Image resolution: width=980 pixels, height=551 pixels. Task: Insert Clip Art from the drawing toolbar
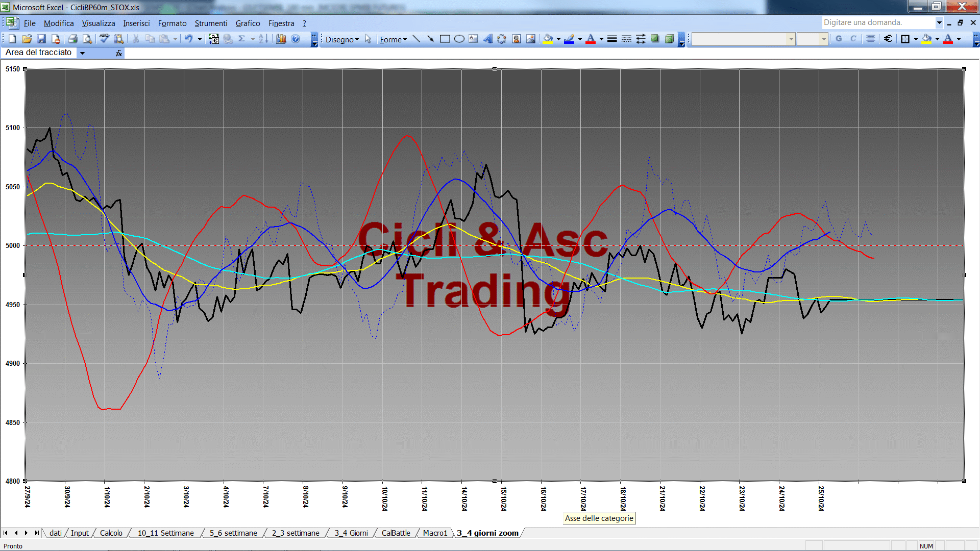click(517, 39)
